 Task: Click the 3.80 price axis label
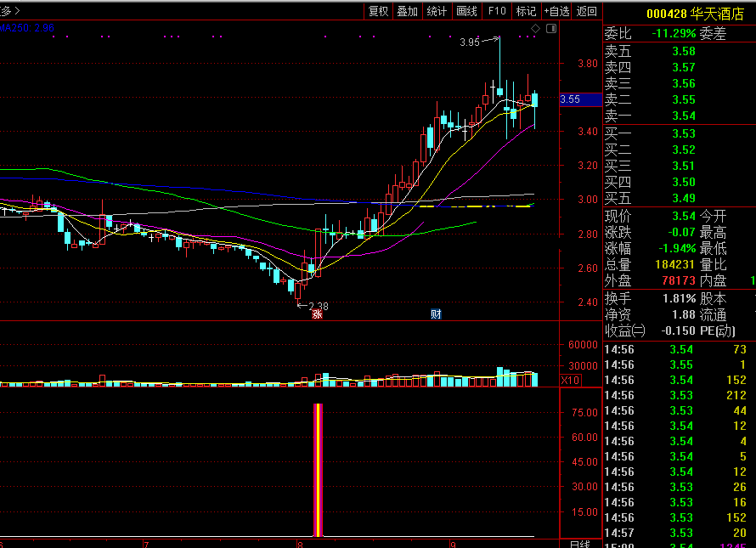coord(588,63)
